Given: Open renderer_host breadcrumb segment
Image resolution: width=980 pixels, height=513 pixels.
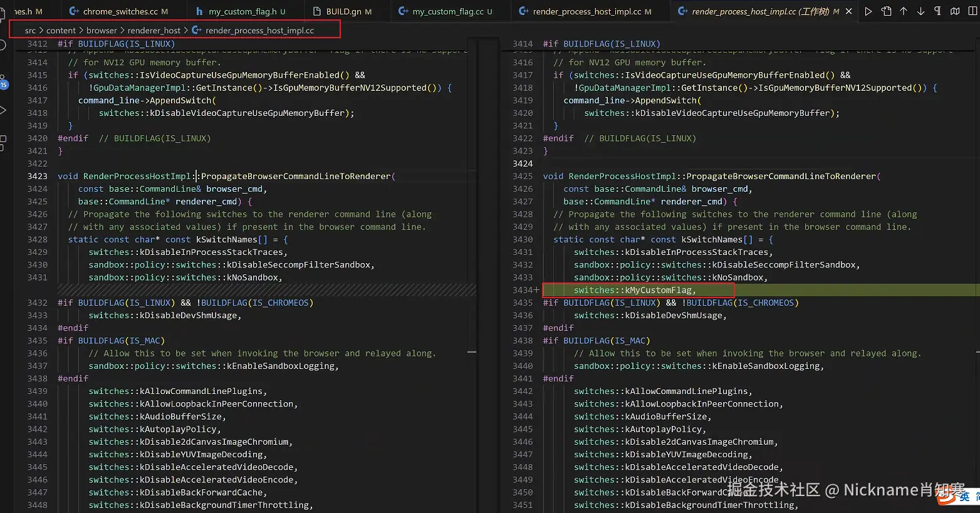Looking at the screenshot, I should tap(154, 30).
